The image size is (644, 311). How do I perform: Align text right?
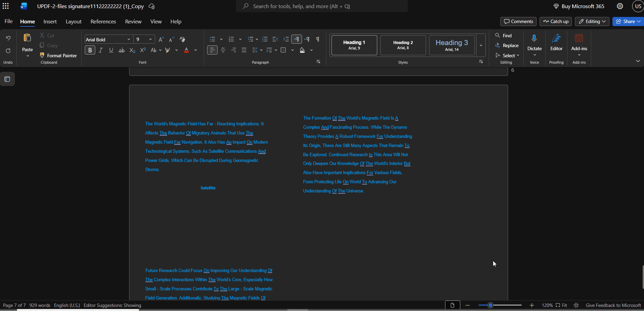point(234,50)
